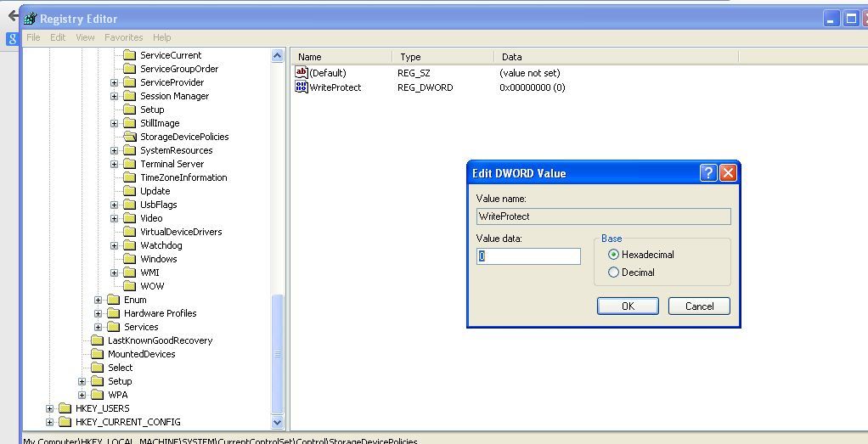Expand the Session Manager key

tap(114, 96)
